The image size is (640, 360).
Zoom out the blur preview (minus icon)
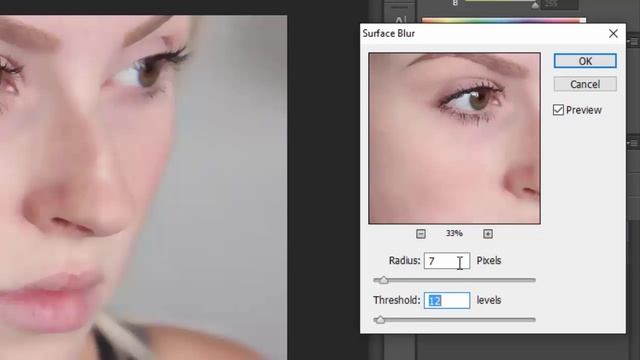click(421, 233)
